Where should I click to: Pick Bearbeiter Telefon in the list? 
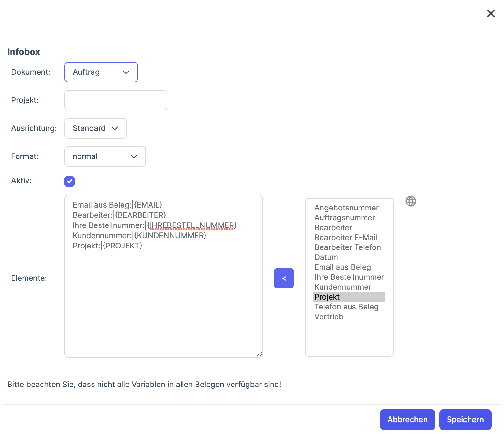click(347, 247)
